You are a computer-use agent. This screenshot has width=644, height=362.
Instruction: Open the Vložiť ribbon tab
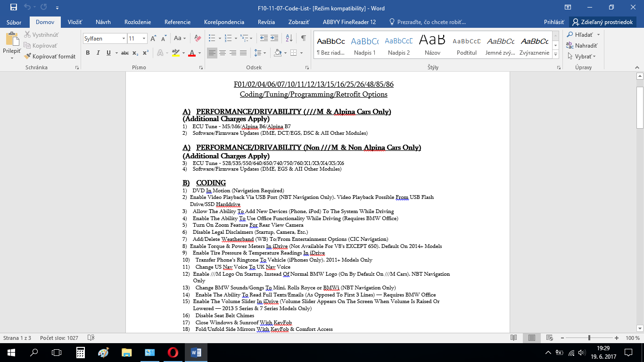coord(75,22)
